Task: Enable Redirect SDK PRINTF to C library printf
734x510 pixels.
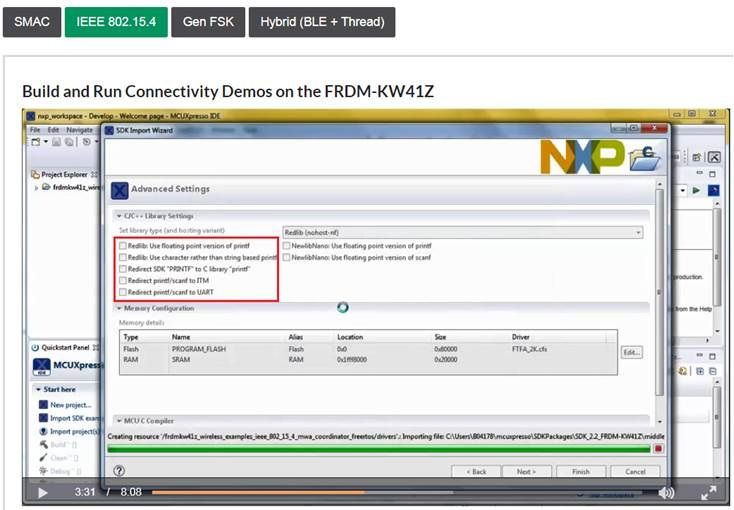Action: [123, 269]
